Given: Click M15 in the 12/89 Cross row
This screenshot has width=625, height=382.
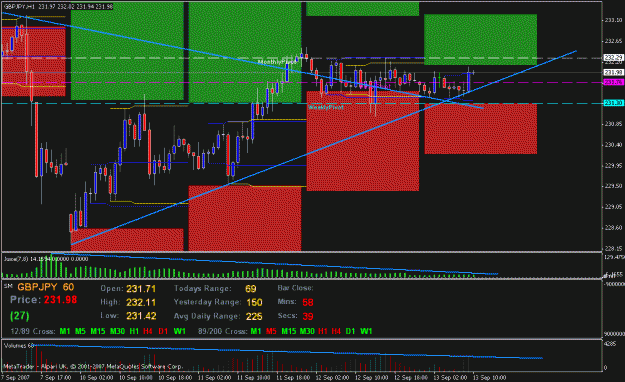Looking at the screenshot, I should pyautogui.click(x=98, y=331).
